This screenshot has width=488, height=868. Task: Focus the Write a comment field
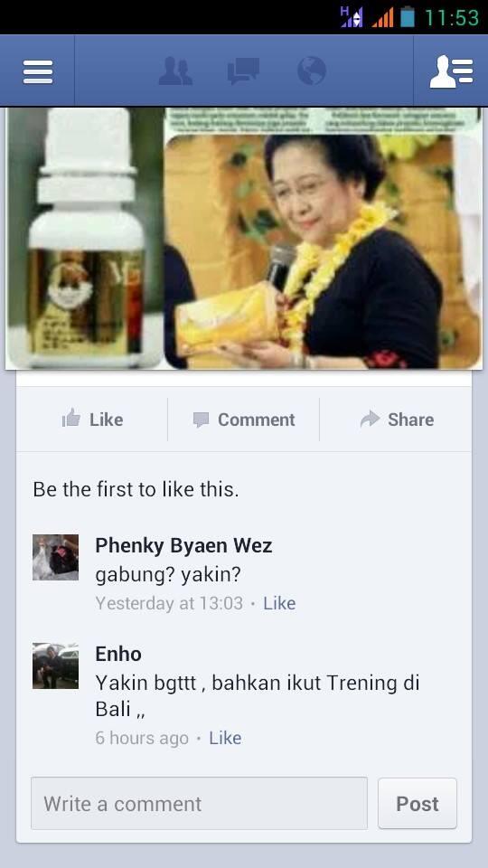tap(199, 803)
